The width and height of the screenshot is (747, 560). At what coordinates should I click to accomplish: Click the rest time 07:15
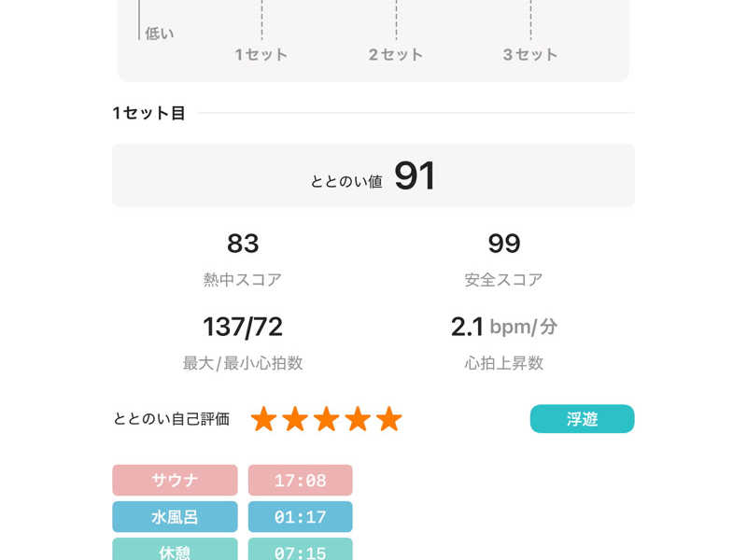tap(300, 551)
